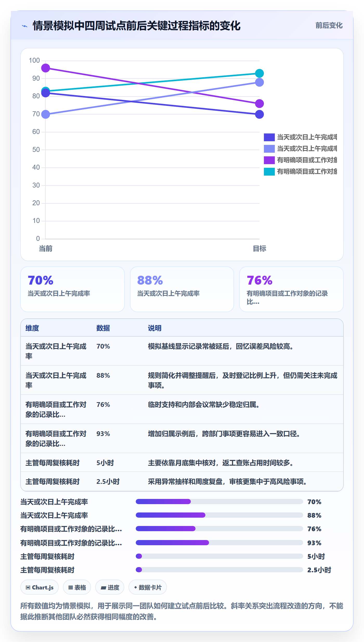Click the "说明" column header
Viewport: 364px width, 642px height.
(155, 328)
